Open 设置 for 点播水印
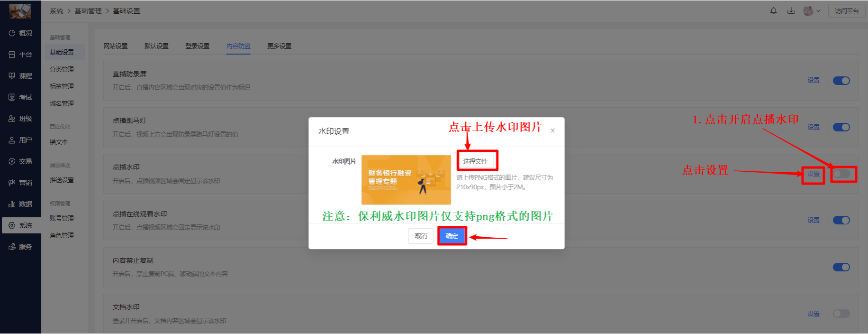The width and height of the screenshot is (868, 334). [814, 174]
